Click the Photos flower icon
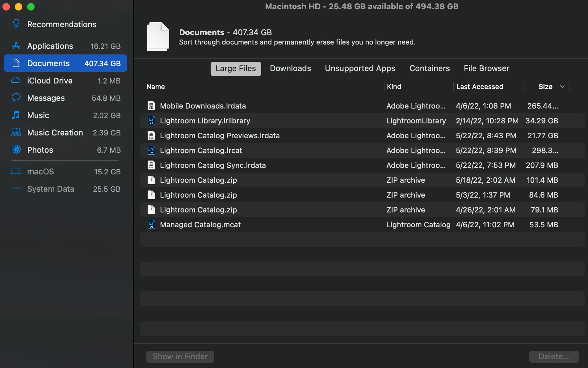 coord(16,150)
